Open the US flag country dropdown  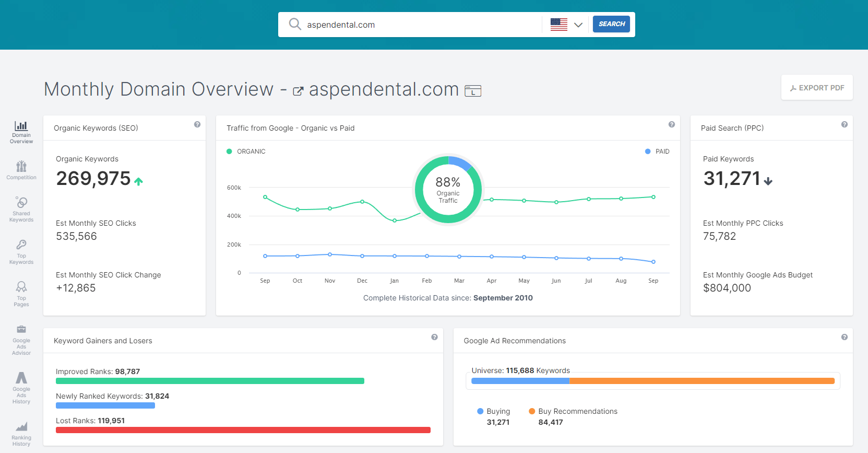(559, 25)
